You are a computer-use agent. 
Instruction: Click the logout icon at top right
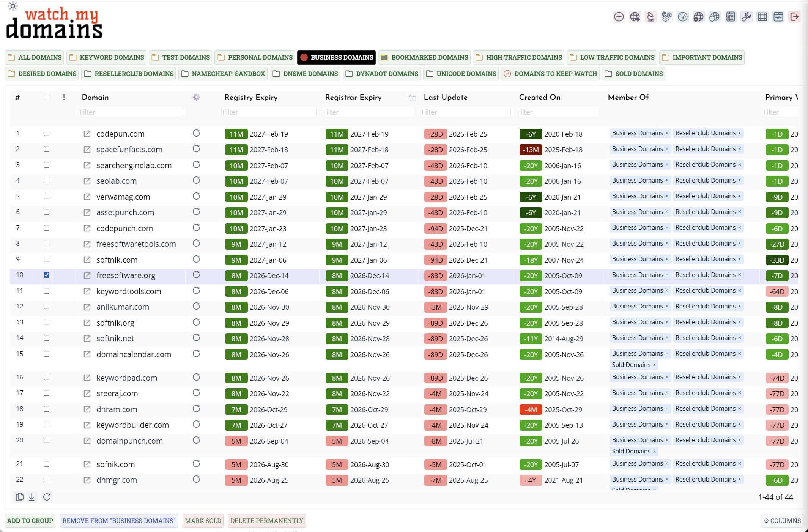tap(794, 17)
